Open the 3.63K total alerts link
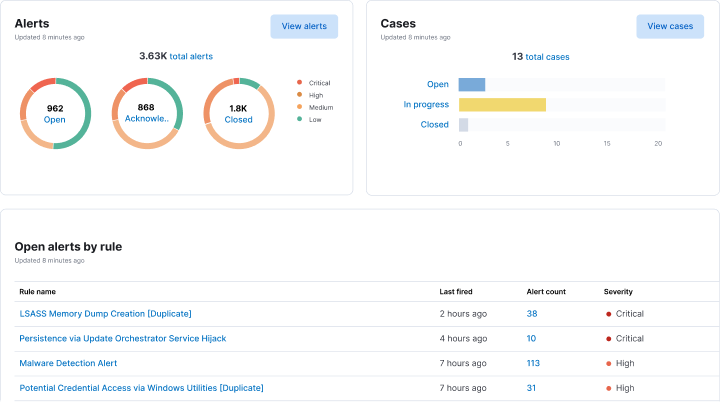Viewport: 720px width, 405px height. click(x=176, y=56)
